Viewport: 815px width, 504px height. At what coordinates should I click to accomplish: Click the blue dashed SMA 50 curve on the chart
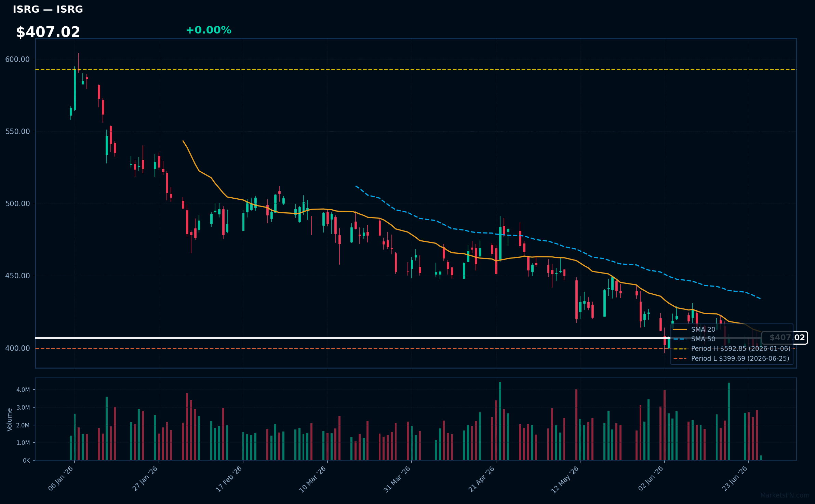click(x=558, y=244)
